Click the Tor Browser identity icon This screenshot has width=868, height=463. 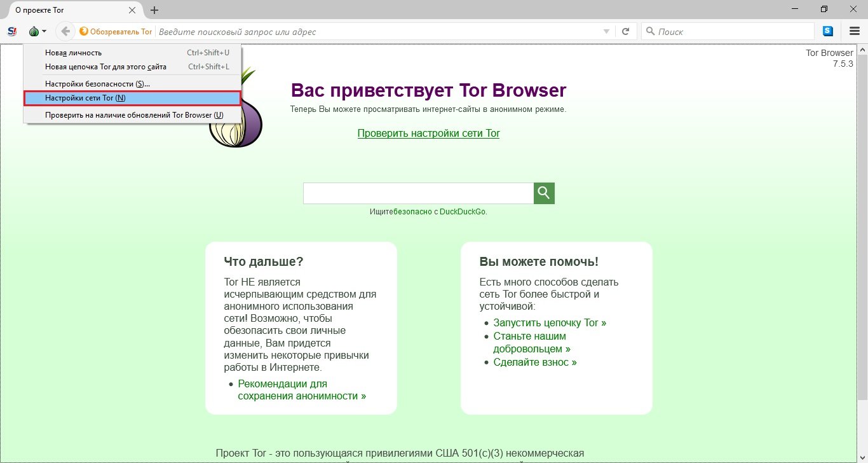(x=115, y=32)
